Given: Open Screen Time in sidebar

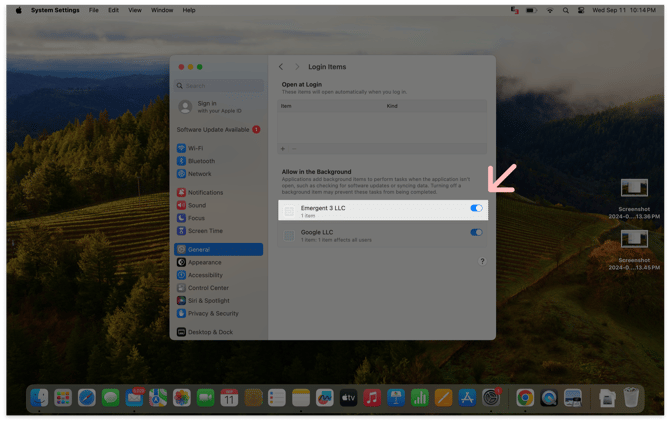Looking at the screenshot, I should tap(205, 231).
